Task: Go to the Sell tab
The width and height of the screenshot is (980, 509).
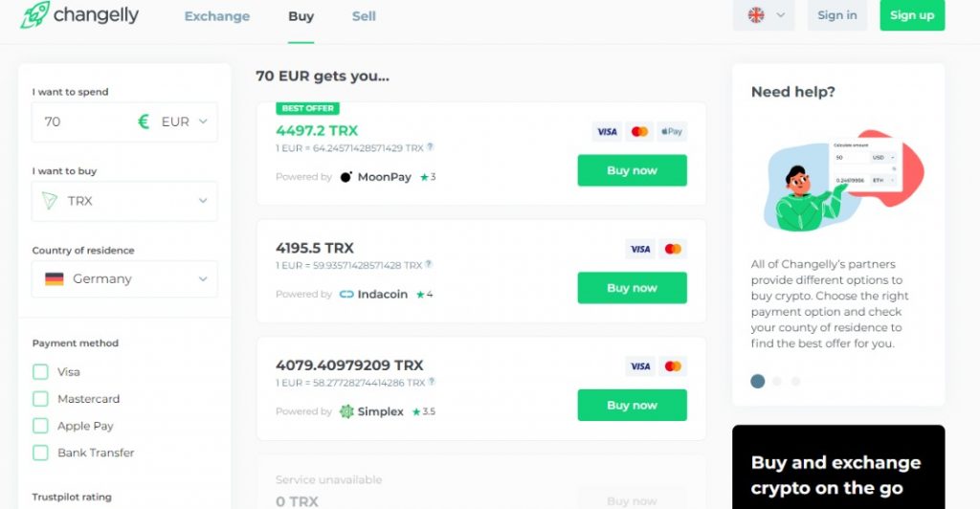Action: coord(364,16)
